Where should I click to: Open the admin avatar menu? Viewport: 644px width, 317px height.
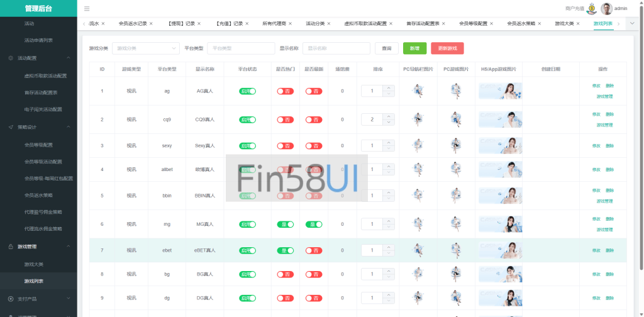pos(606,8)
